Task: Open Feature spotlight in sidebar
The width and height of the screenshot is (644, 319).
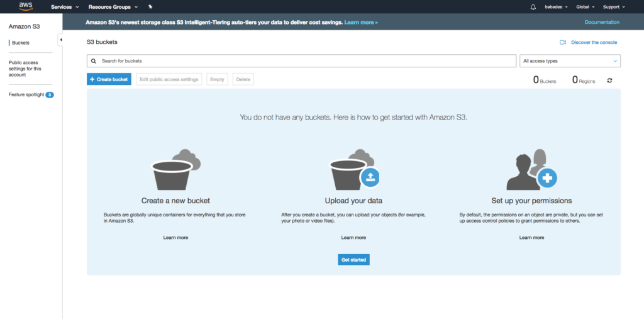Action: point(26,95)
